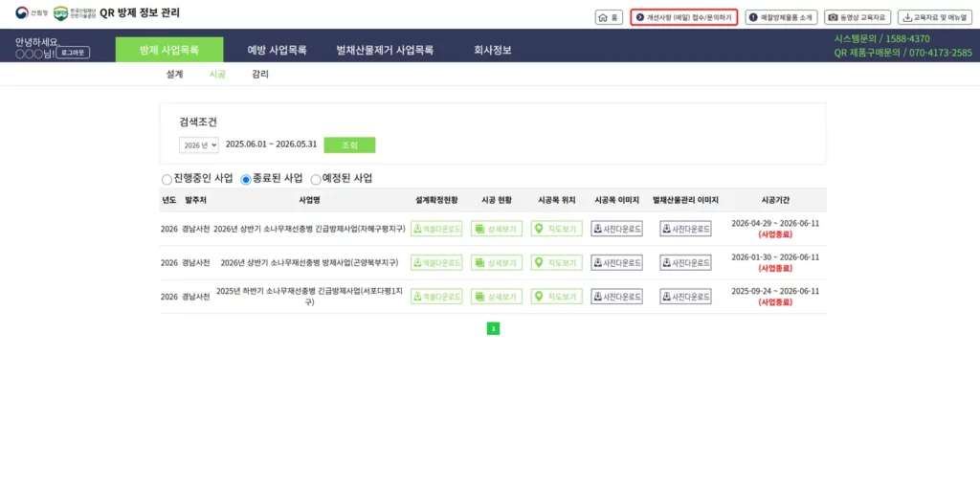
Task: Download 엑셀 for 서포다평1지구 project
Action: 436,297
